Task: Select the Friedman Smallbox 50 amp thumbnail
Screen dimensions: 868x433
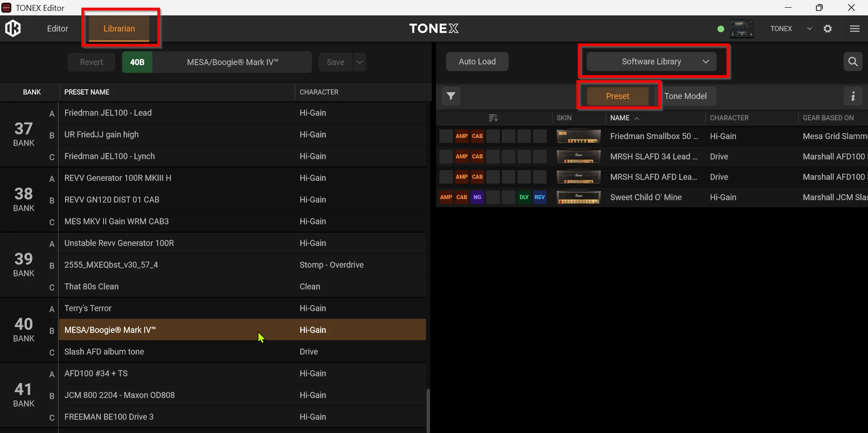Action: click(579, 136)
